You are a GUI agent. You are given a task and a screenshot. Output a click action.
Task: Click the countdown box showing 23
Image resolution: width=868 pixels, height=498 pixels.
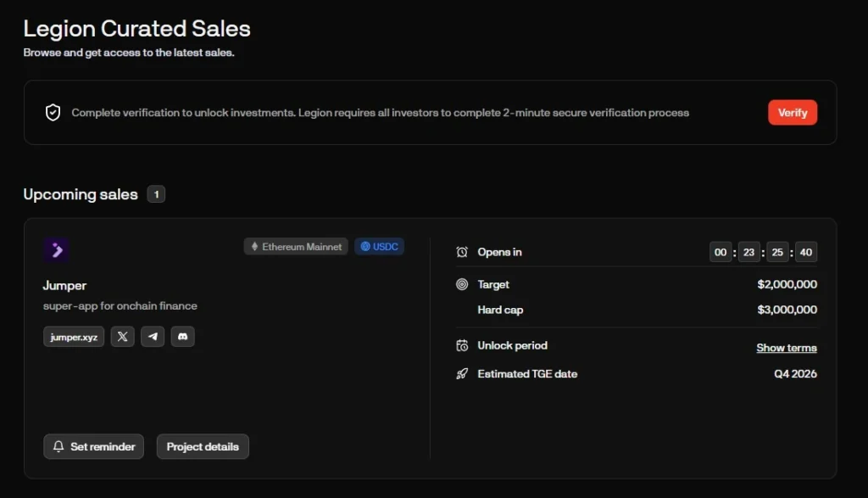(x=749, y=252)
